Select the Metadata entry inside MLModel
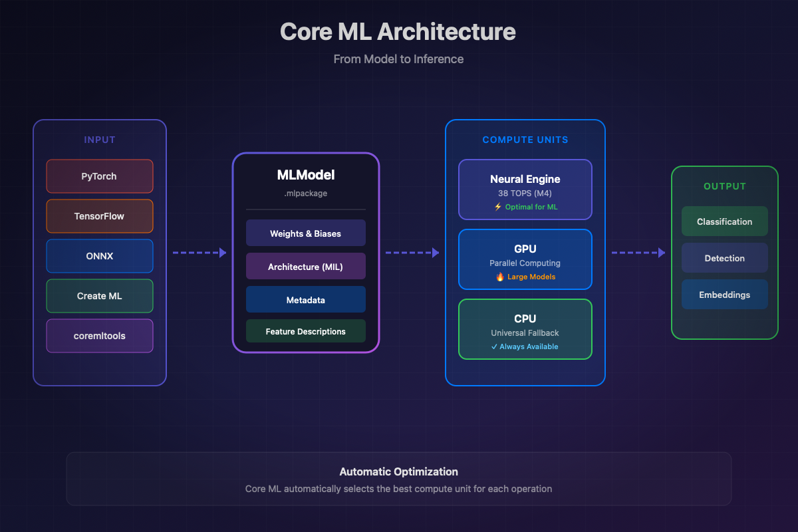The height and width of the screenshot is (532, 798). click(305, 299)
